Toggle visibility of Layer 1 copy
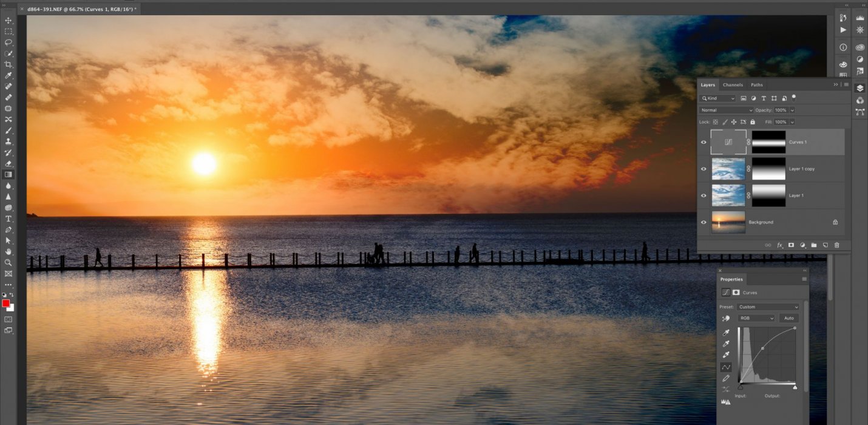Viewport: 868px width, 425px height. (x=704, y=169)
